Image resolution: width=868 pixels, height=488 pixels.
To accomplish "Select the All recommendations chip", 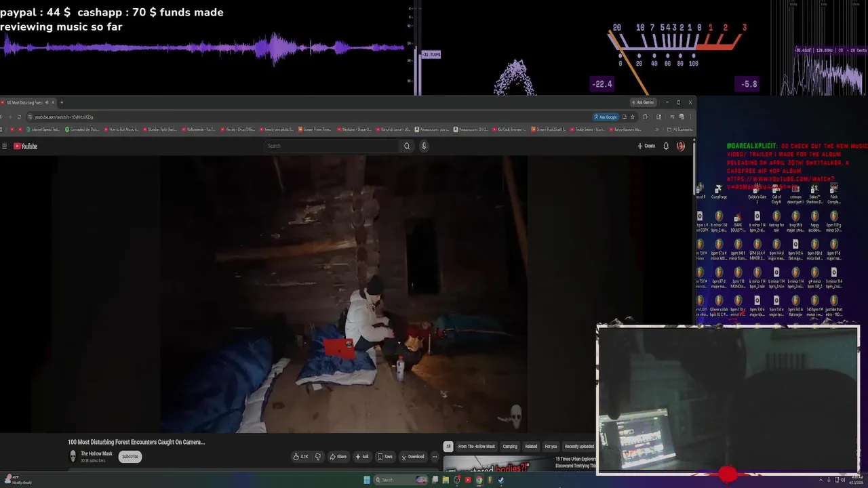I will click(448, 446).
